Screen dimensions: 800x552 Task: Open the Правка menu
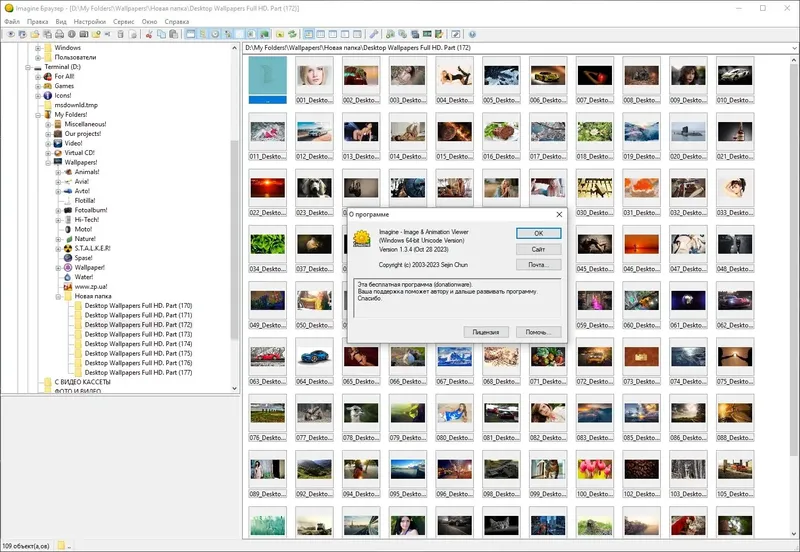coord(38,21)
